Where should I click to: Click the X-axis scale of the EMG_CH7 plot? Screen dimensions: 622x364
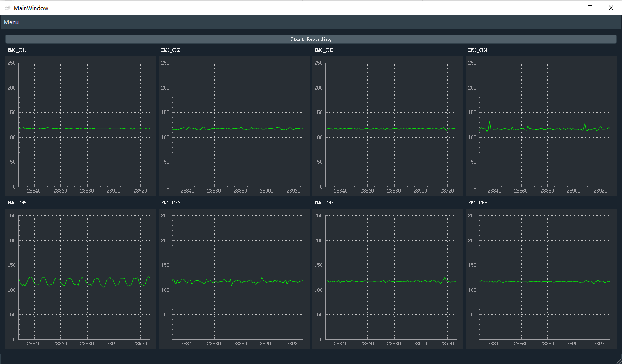(391, 344)
